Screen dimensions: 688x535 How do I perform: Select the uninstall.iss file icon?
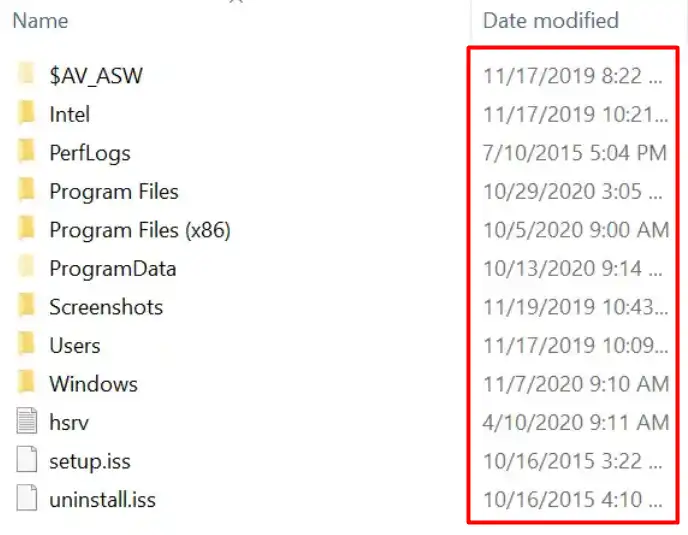point(27,499)
